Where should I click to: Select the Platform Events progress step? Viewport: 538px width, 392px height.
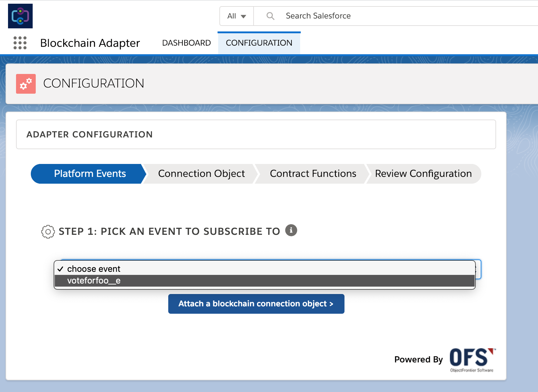pyautogui.click(x=90, y=174)
